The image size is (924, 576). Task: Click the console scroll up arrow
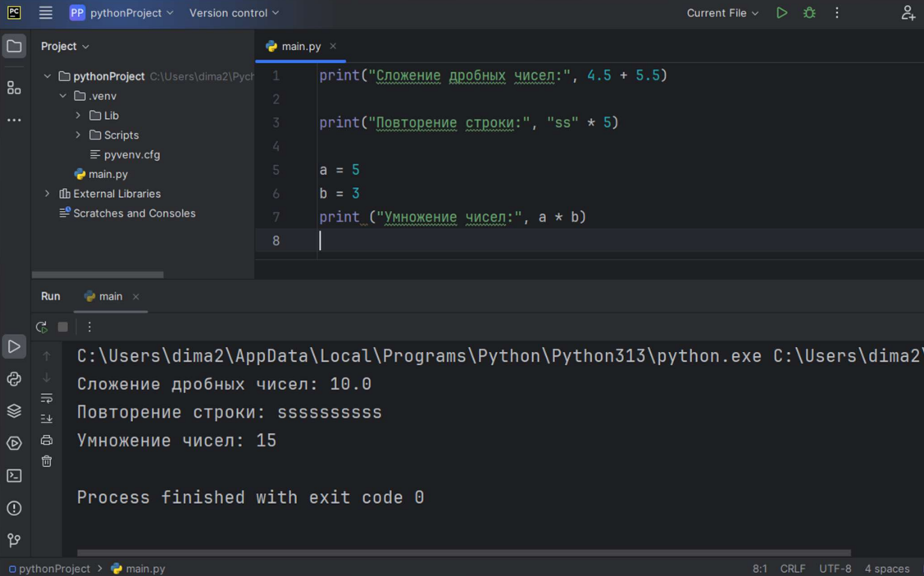(x=47, y=356)
